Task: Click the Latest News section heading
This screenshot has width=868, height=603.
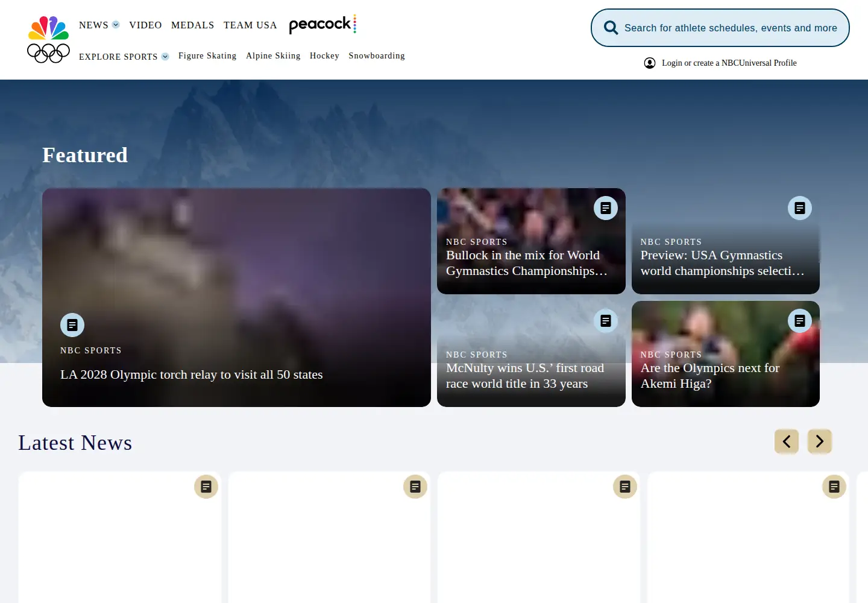Action: pyautogui.click(x=75, y=443)
